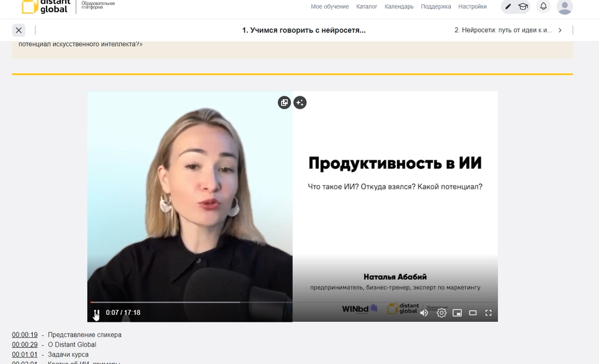
Task: Jump to timestamp 00:01:01
Action: [25, 355]
